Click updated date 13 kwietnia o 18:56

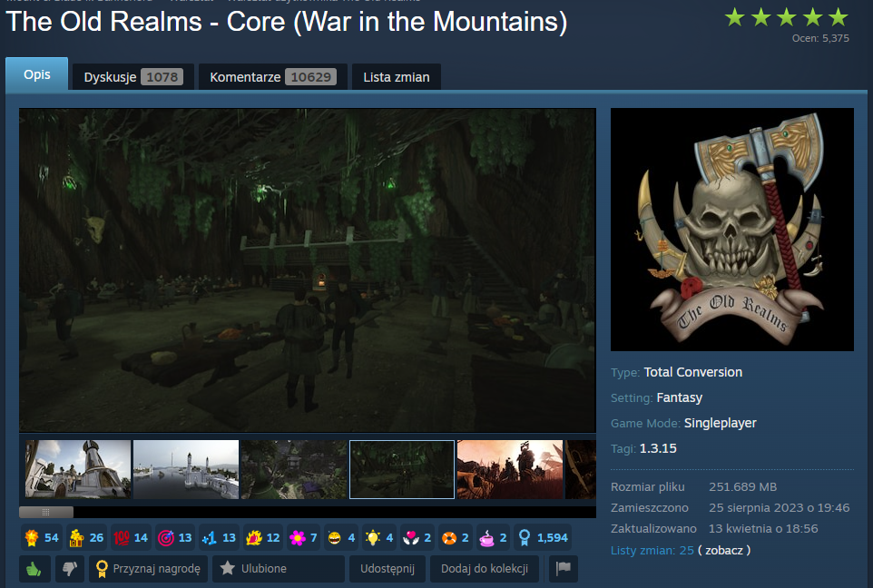click(763, 528)
